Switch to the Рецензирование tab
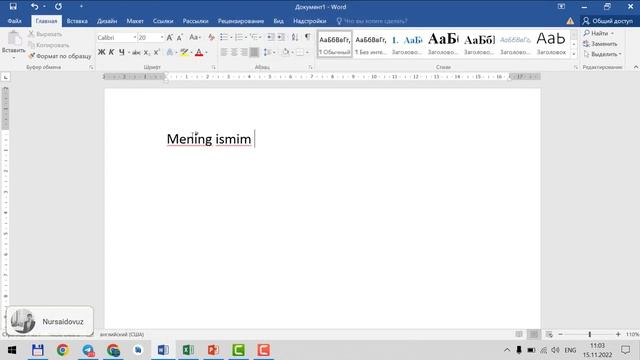The image size is (640, 360). 240,21
